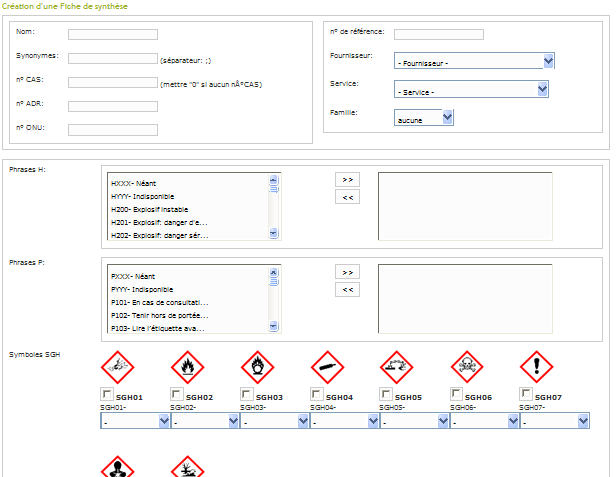
Task: Remove Phrases P with << button
Action: (x=347, y=290)
